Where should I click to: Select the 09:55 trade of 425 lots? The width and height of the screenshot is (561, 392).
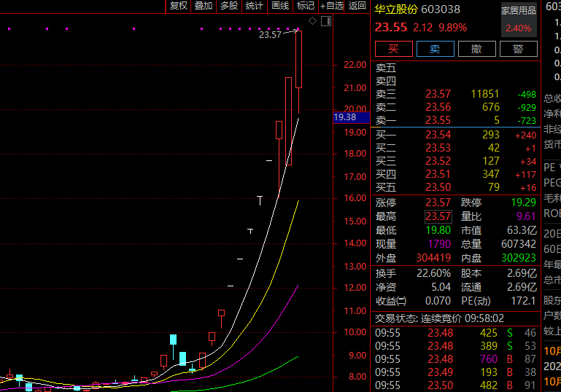[455, 333]
